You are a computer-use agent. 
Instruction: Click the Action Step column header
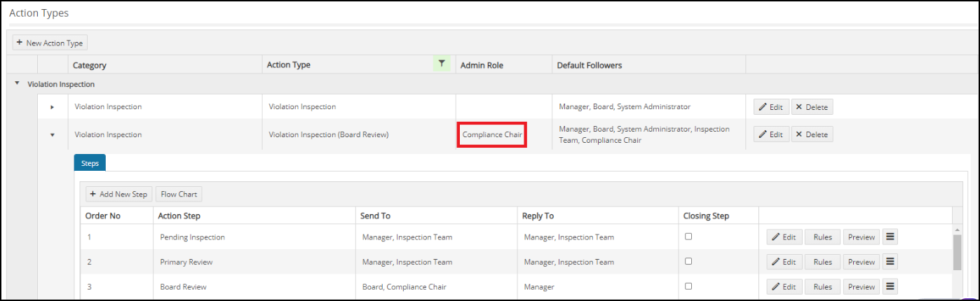point(179,216)
